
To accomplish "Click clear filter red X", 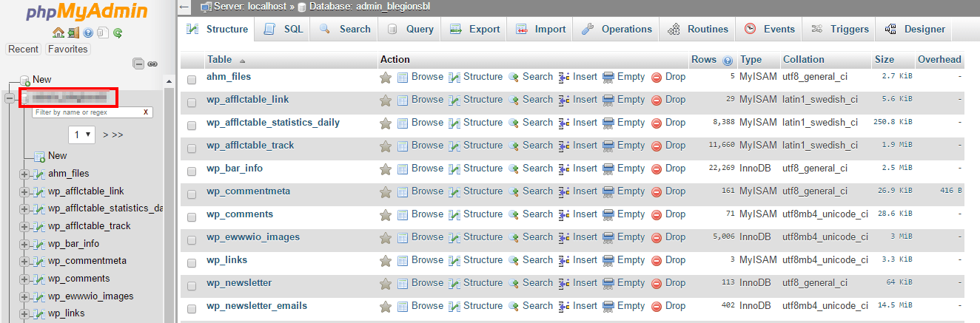I will 146,112.
